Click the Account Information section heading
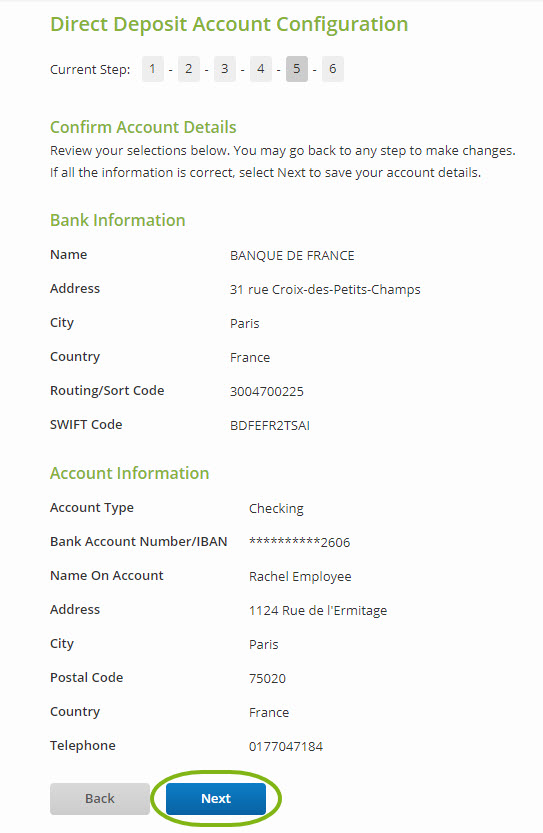The height and width of the screenshot is (833, 543). [130, 473]
